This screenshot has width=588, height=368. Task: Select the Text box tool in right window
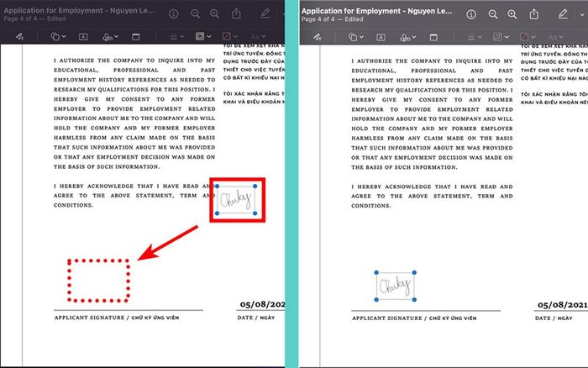381,37
